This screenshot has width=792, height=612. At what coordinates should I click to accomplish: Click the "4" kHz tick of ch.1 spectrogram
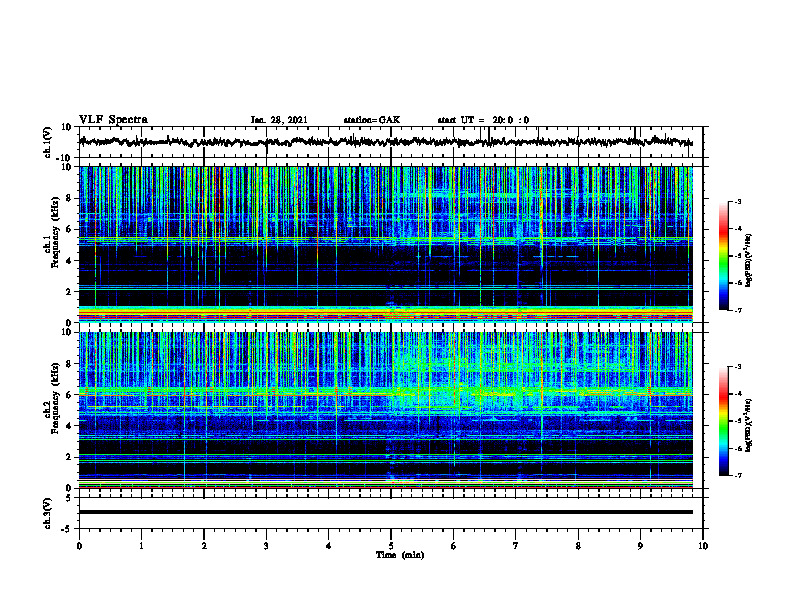pyautogui.click(x=69, y=261)
